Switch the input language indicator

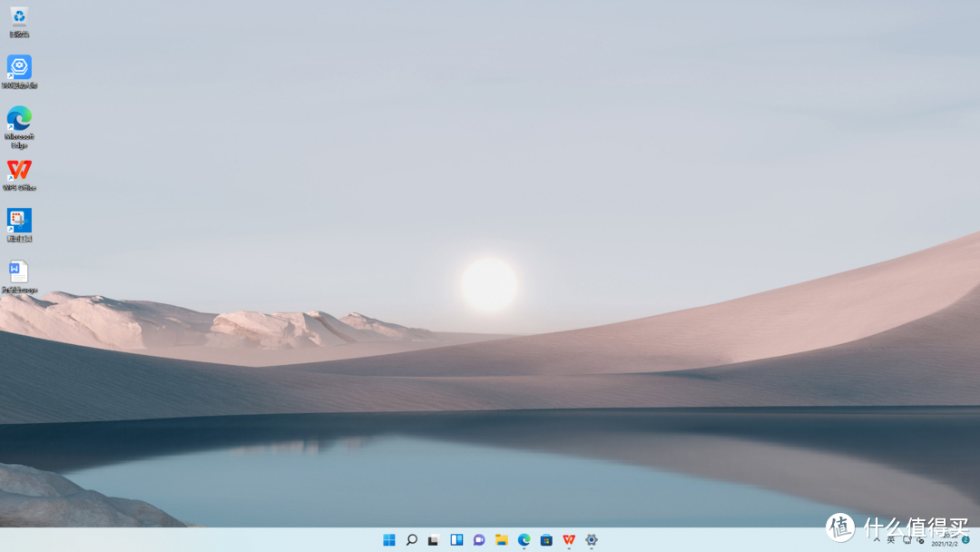pos(892,540)
